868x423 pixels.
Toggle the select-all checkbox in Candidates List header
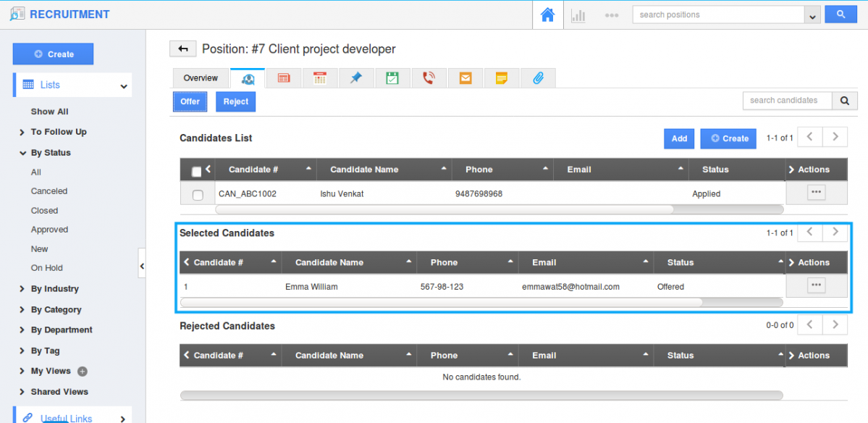(x=196, y=172)
